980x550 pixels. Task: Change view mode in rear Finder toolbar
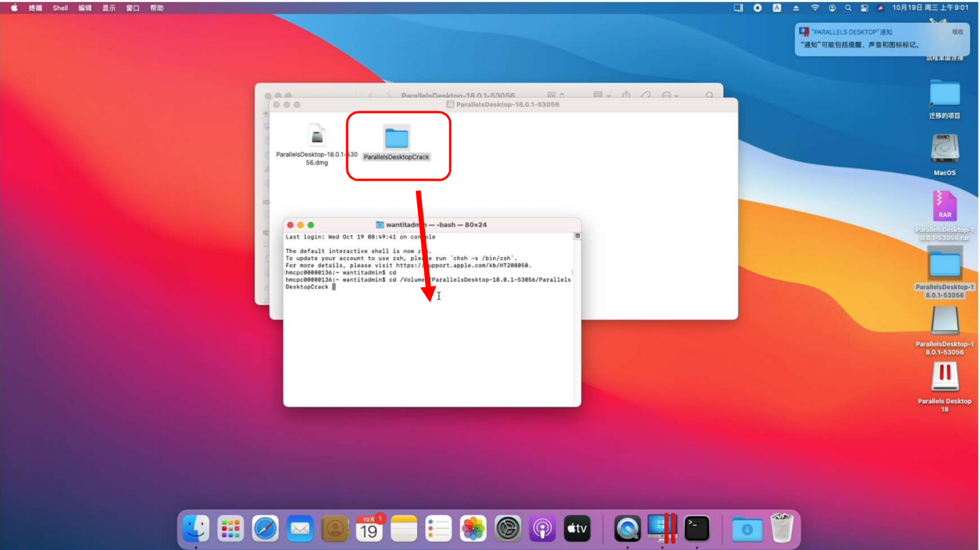pos(556,95)
